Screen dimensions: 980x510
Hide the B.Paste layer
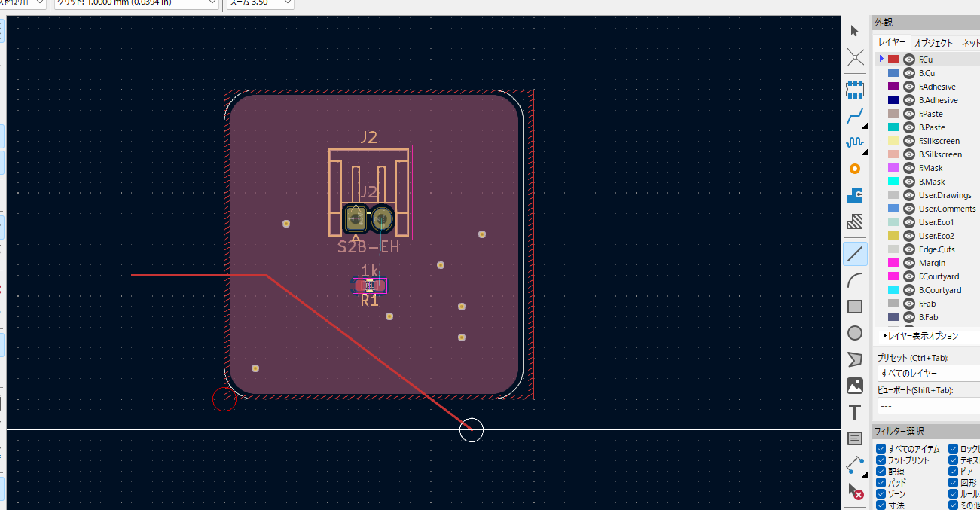coord(909,127)
